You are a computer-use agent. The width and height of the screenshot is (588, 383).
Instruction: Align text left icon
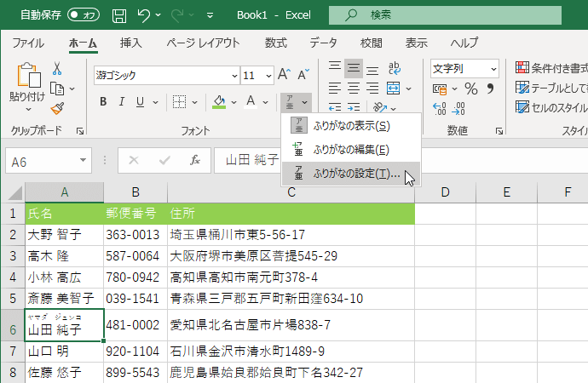[335, 89]
